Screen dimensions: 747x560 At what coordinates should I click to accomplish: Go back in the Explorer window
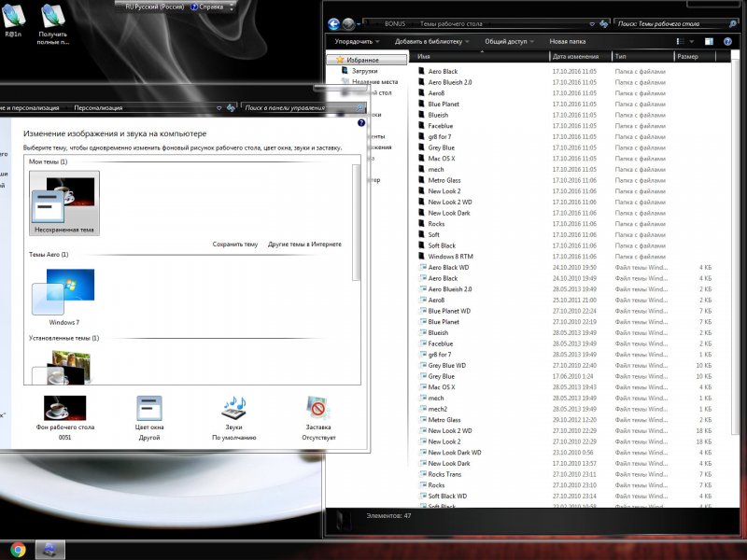[x=334, y=24]
